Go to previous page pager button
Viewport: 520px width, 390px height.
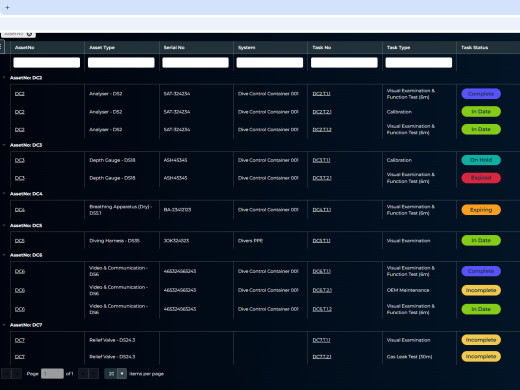pos(17,374)
